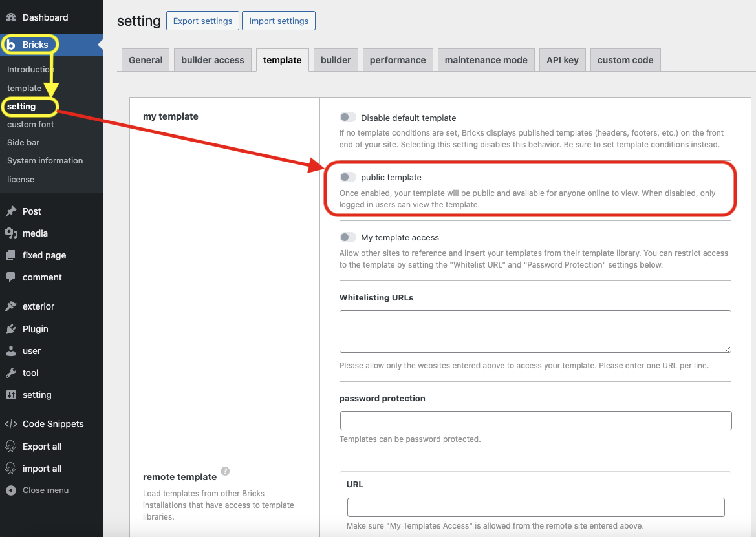Open the custom code tab
The width and height of the screenshot is (756, 537).
click(625, 60)
